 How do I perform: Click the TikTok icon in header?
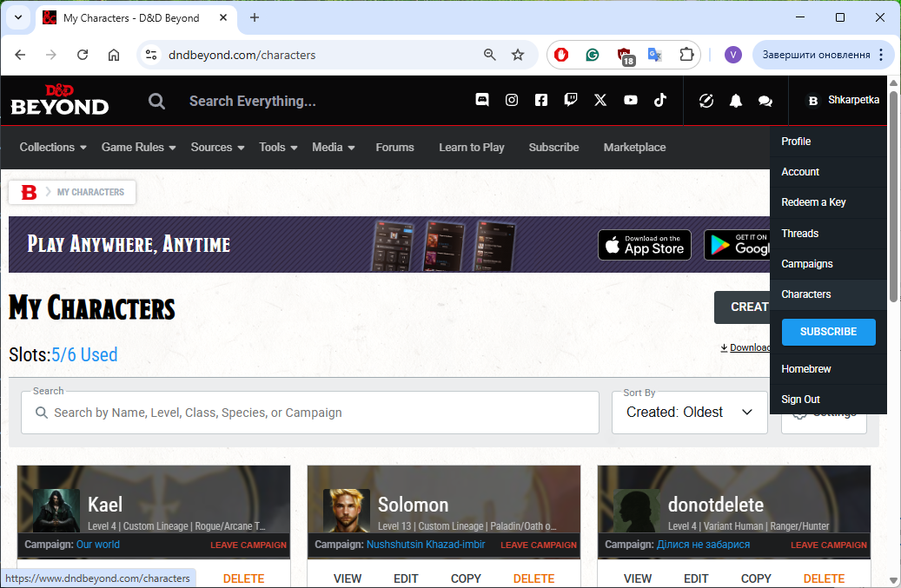(x=660, y=100)
